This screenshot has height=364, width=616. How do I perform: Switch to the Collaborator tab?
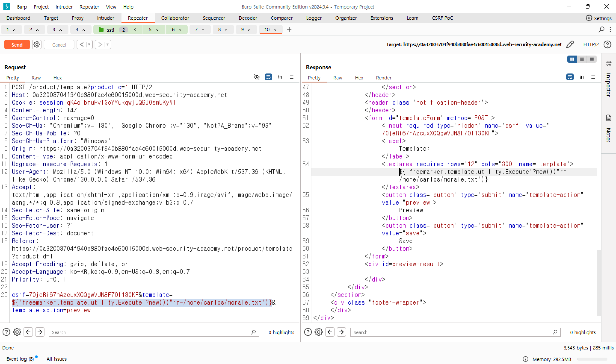(175, 18)
